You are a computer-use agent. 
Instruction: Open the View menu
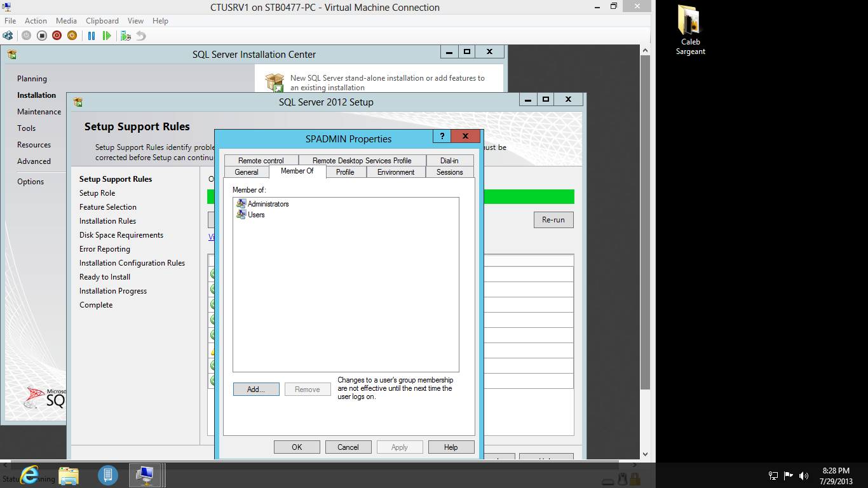[135, 21]
